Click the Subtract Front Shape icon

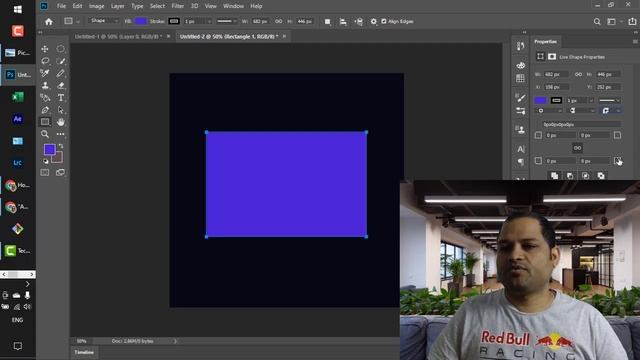[x=570, y=176]
